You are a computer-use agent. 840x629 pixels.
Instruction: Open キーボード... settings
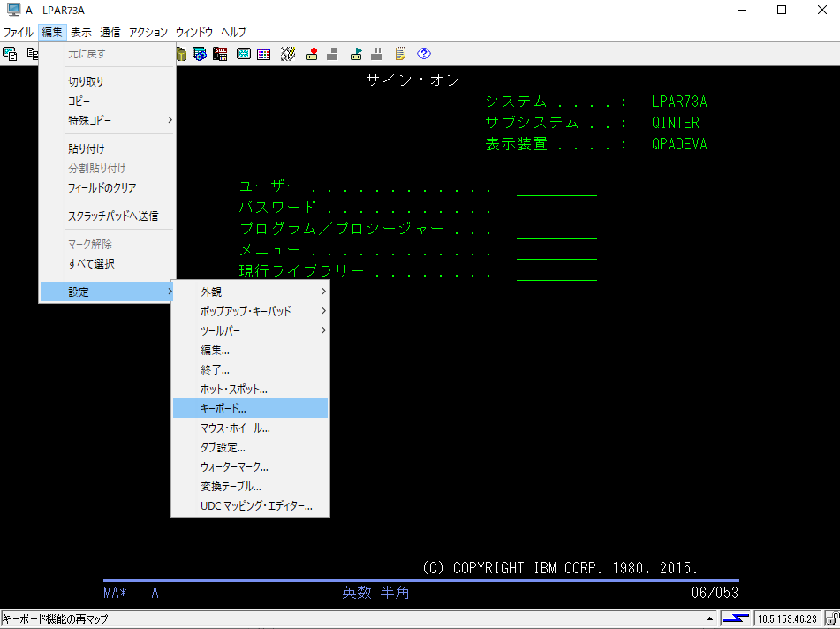[x=250, y=408]
